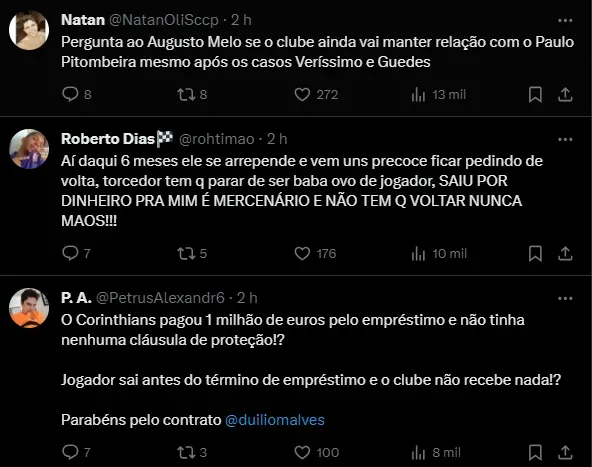Open more options on Natan's tweet

pos(565,20)
